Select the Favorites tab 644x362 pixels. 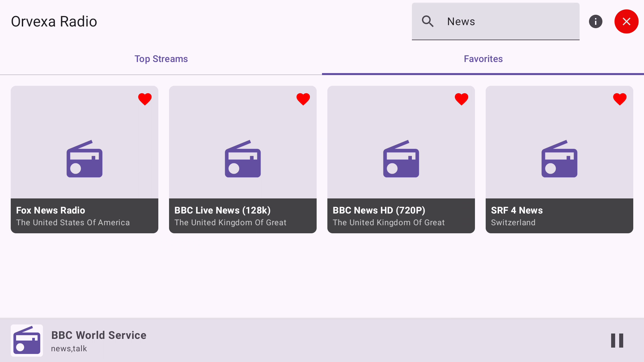click(483, 59)
